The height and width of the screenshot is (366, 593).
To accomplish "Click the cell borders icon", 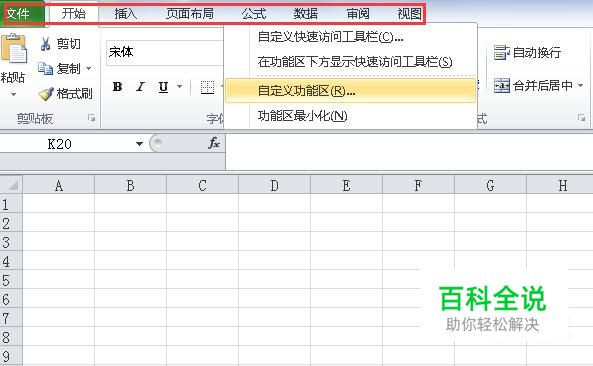I will click(x=207, y=87).
